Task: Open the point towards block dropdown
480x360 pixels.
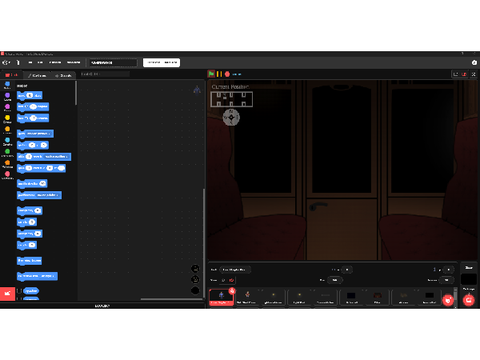Action: 48,195
